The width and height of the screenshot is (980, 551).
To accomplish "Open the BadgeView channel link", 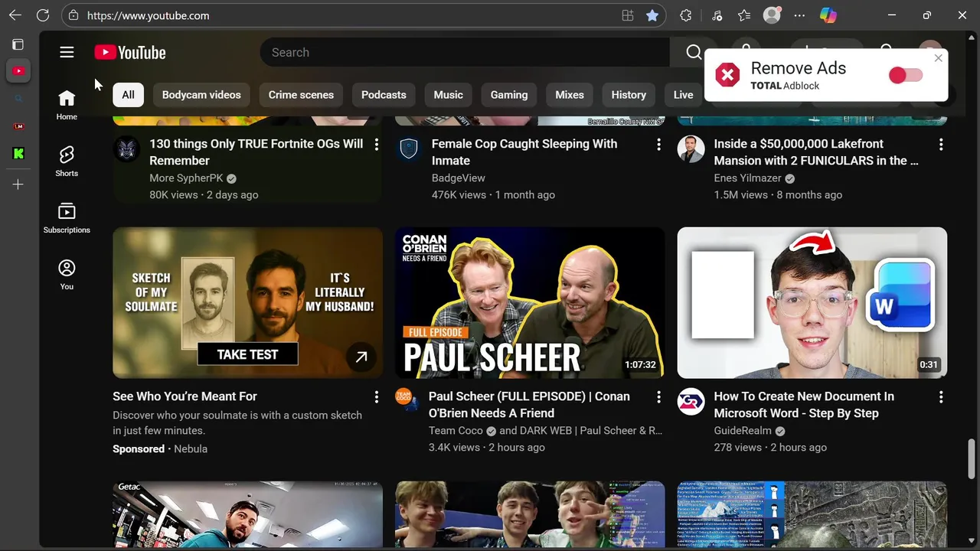I will (458, 178).
